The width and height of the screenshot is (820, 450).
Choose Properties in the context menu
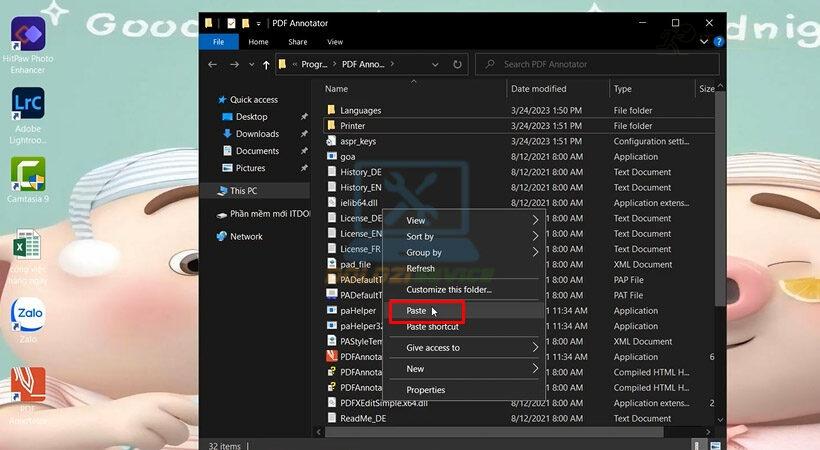click(426, 390)
